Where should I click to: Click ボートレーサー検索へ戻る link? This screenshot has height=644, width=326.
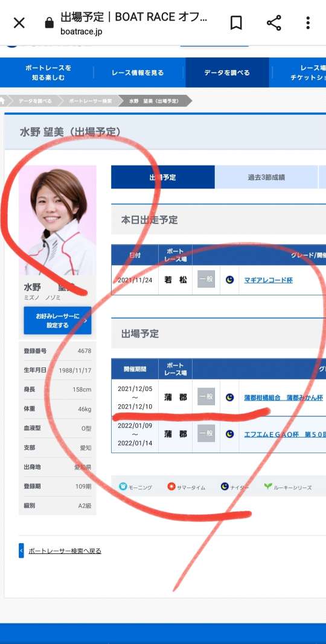tap(65, 551)
